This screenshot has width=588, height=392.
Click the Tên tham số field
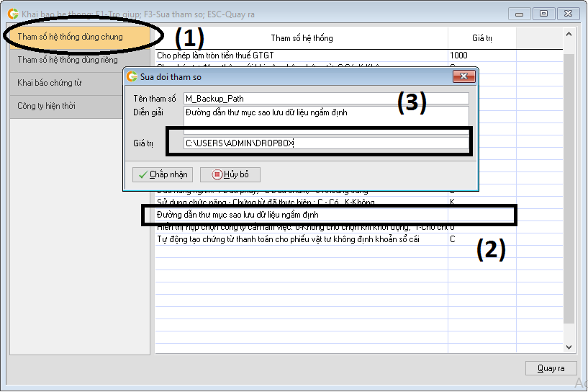point(325,98)
